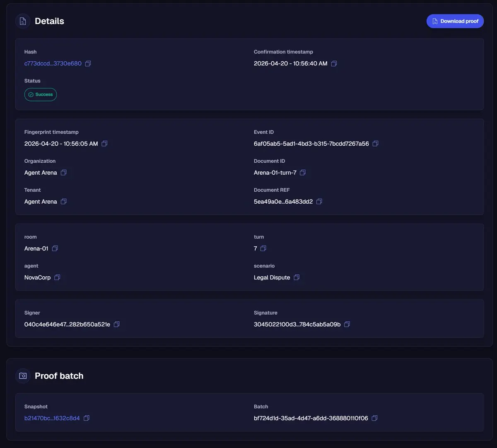Copy the Fingerprint timestamp value
The image size is (497, 448).
[x=104, y=144]
